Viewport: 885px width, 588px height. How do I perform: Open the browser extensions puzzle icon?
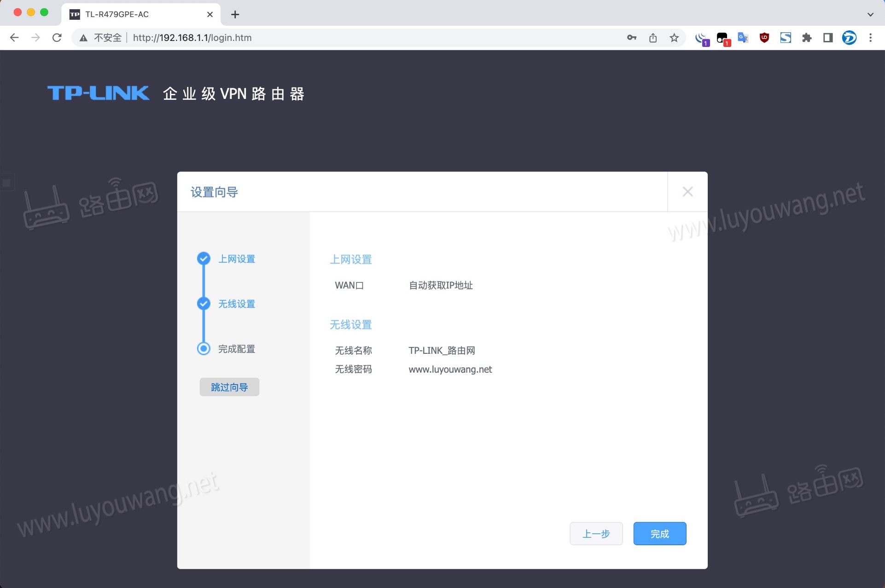coord(807,38)
